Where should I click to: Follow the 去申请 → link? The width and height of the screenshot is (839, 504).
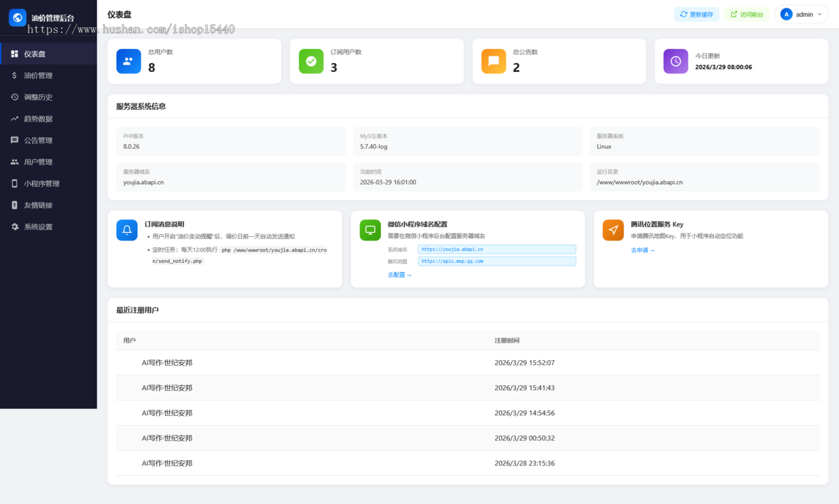(643, 250)
